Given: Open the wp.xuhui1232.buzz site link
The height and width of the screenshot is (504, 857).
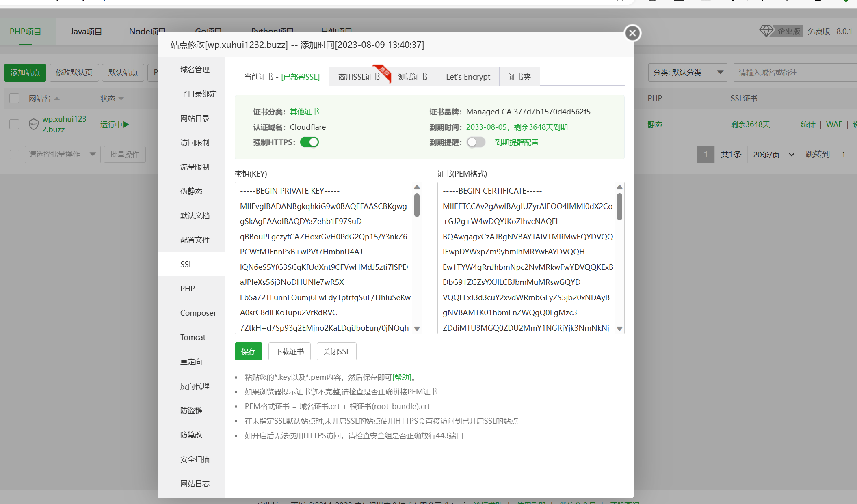Looking at the screenshot, I should click(64, 124).
